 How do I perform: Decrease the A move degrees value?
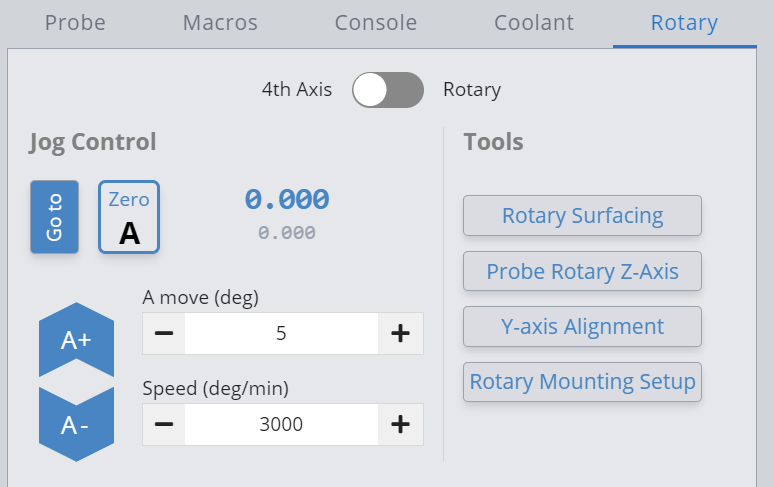click(x=164, y=334)
